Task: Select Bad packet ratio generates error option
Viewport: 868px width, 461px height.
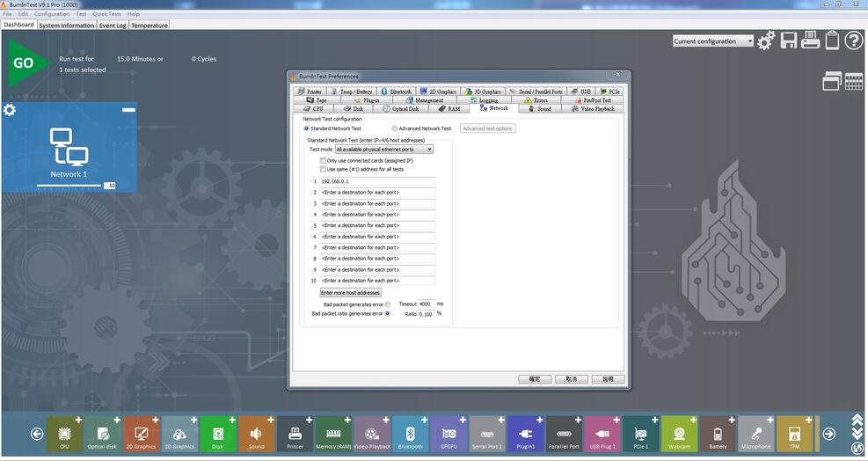Action: [388, 313]
